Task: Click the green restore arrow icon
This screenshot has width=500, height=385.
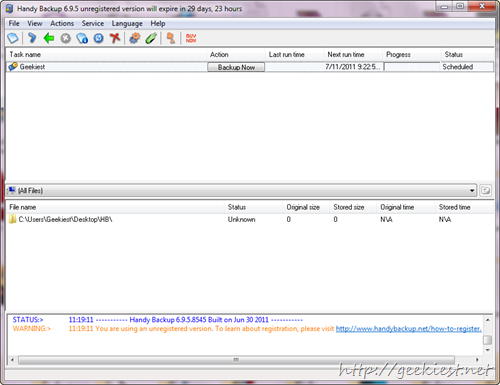Action: point(49,38)
